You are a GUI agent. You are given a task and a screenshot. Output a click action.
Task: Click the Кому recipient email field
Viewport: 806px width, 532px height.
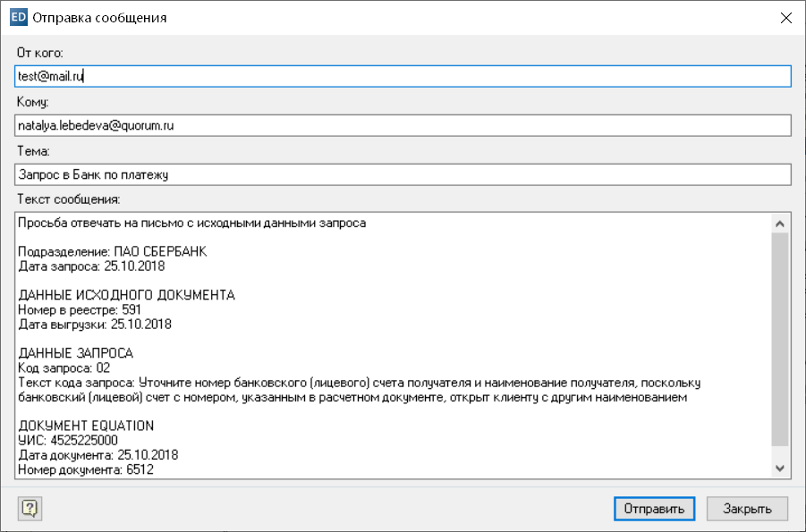tap(403, 126)
